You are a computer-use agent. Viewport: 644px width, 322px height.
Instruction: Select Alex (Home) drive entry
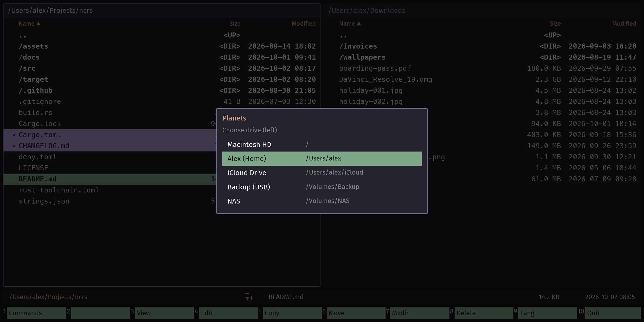pyautogui.click(x=322, y=158)
